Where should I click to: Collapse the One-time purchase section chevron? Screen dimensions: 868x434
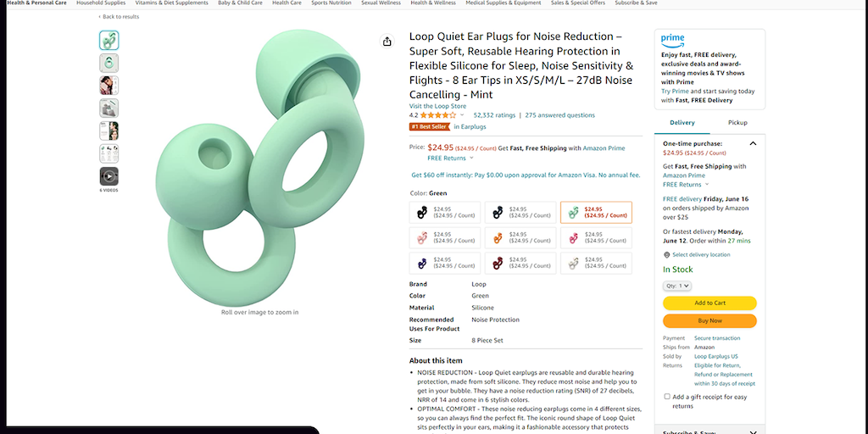coord(753,143)
